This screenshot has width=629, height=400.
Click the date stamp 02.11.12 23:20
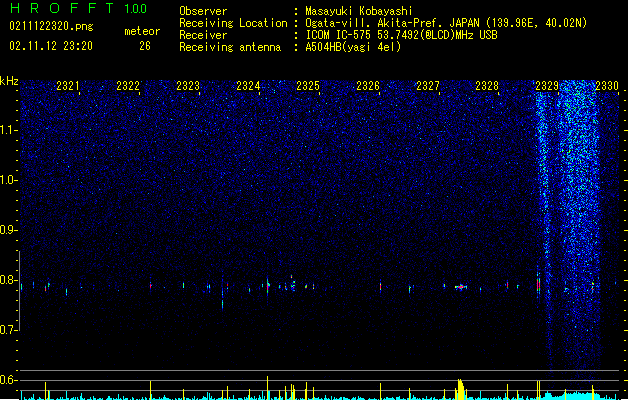click(51, 46)
